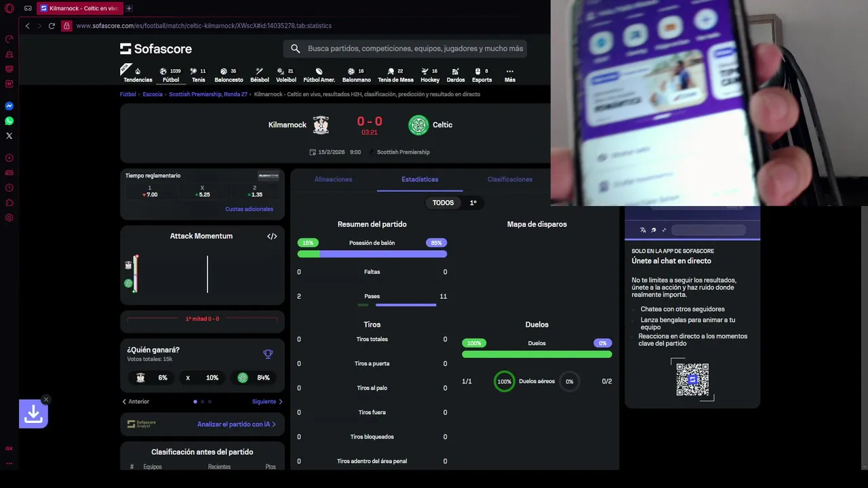Open the Opera GX Corner gamepad icon
The image size is (868, 488).
[x=28, y=8]
